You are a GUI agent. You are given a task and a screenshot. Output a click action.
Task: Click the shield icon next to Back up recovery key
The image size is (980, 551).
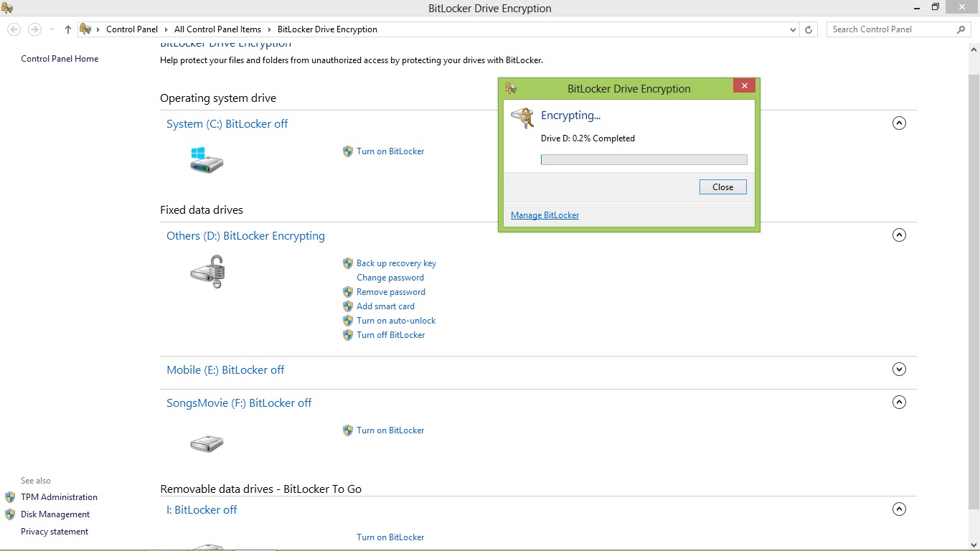pyautogui.click(x=348, y=263)
